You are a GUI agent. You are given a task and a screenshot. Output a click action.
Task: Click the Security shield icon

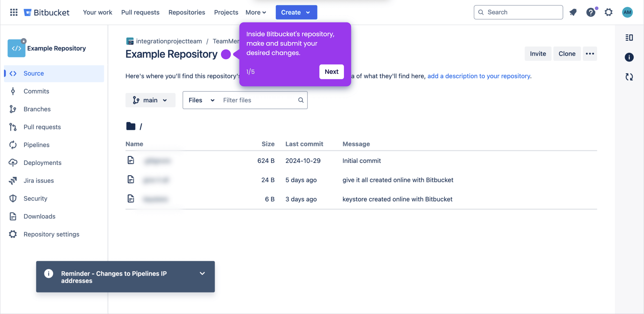[x=13, y=199]
